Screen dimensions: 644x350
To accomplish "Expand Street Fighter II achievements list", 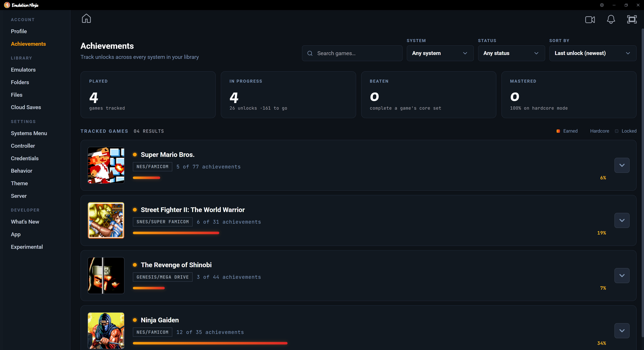I will (622, 220).
